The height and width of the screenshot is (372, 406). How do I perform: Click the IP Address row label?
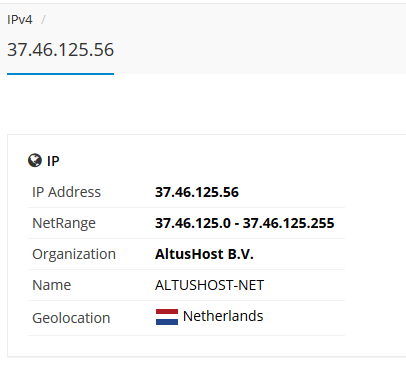tap(66, 192)
